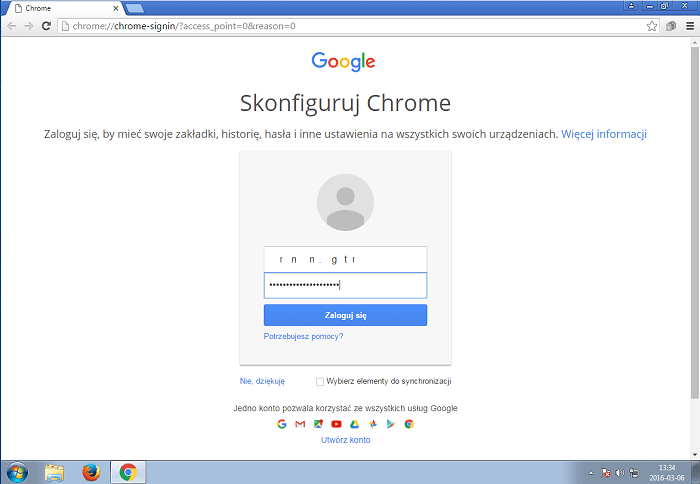Click the 'Nie, dziękuję' link
Image resolution: width=700 pixels, height=484 pixels.
tap(262, 381)
